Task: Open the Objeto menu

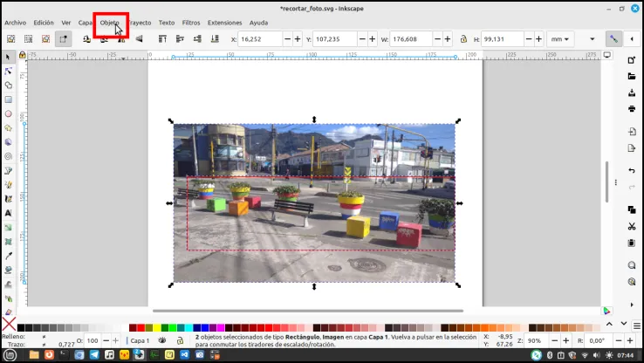Action: (110, 23)
